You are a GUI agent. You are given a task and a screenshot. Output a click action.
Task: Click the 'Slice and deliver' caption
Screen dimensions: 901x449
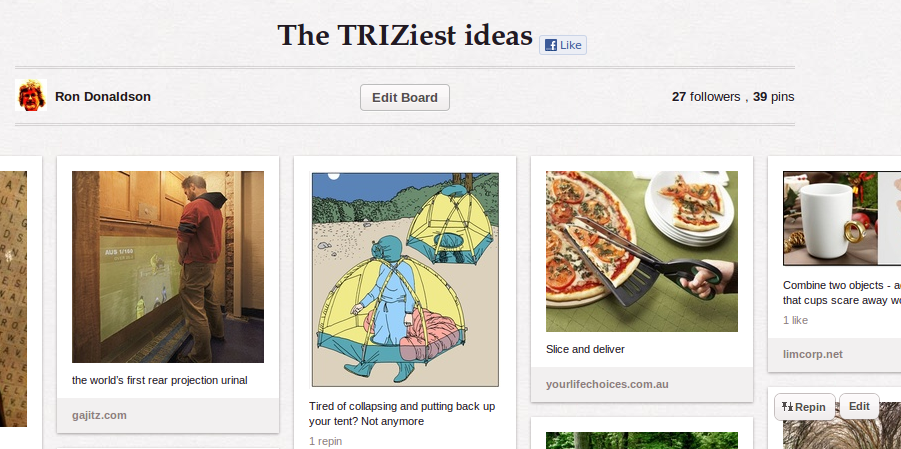[585, 349]
